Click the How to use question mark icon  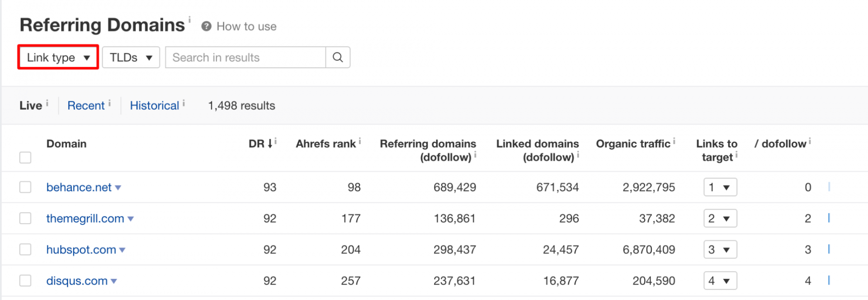pos(207,27)
